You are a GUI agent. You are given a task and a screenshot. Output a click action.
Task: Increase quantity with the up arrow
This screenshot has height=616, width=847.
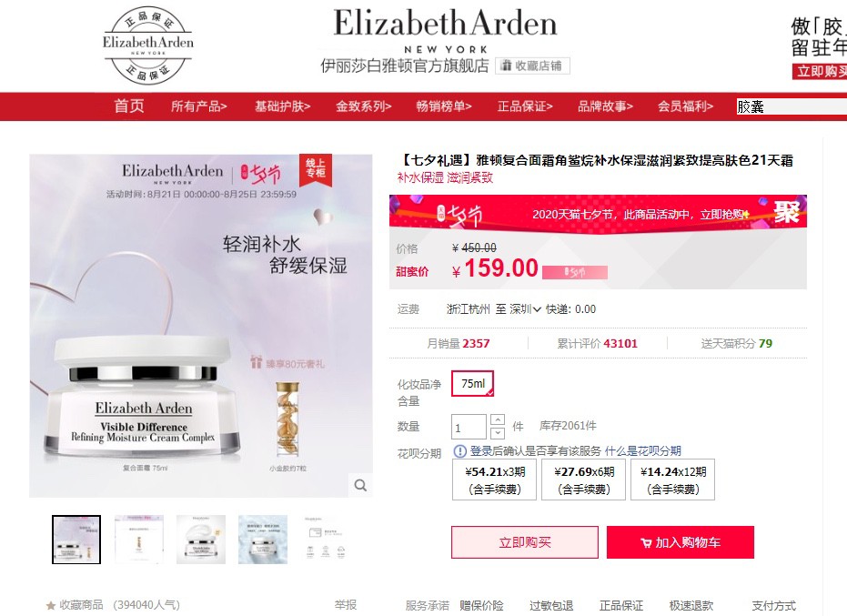tap(498, 419)
